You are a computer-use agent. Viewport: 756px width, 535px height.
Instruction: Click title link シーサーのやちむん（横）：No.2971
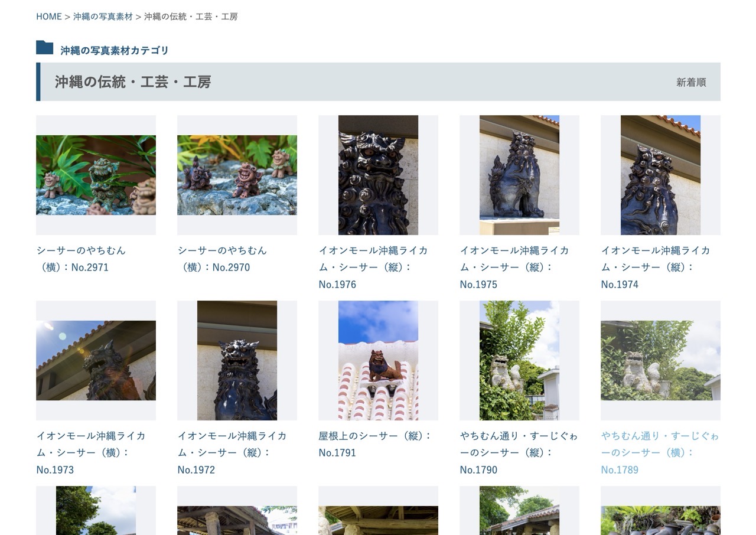(82, 259)
